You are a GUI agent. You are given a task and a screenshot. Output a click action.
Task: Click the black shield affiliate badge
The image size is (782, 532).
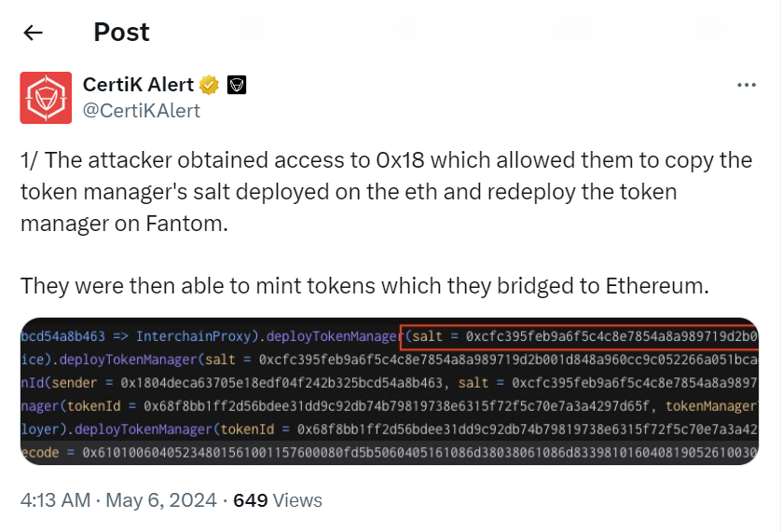237,85
